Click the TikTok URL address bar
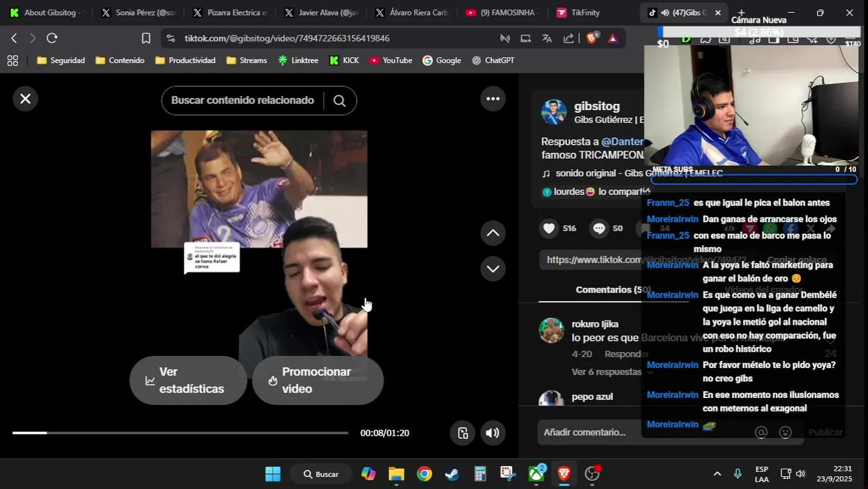The image size is (868, 489). [x=287, y=38]
